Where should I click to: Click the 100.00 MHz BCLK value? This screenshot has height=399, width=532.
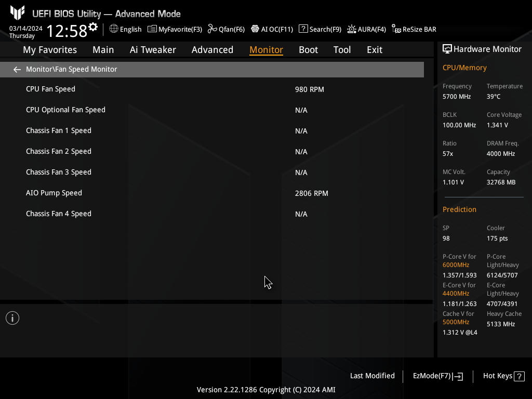[459, 125]
